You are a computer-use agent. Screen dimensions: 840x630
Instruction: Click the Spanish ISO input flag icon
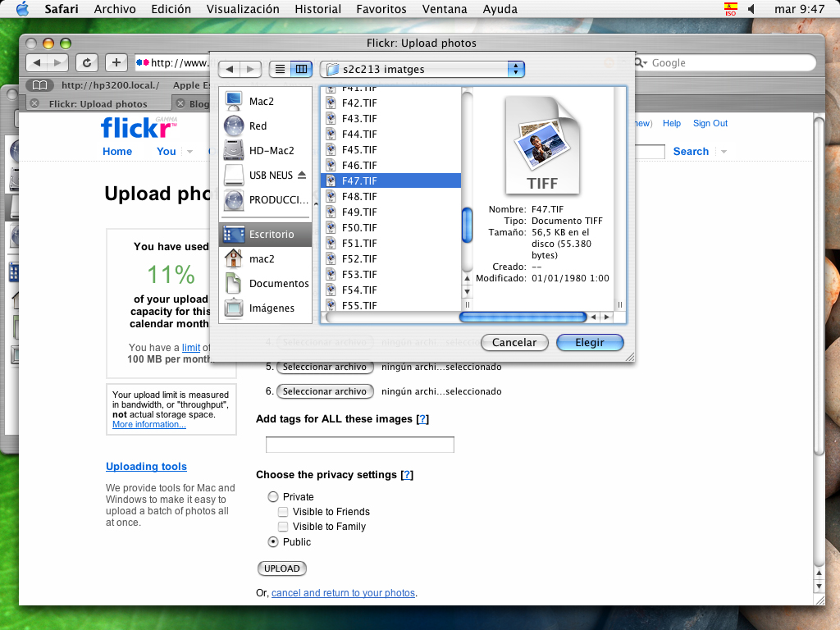(731, 9)
